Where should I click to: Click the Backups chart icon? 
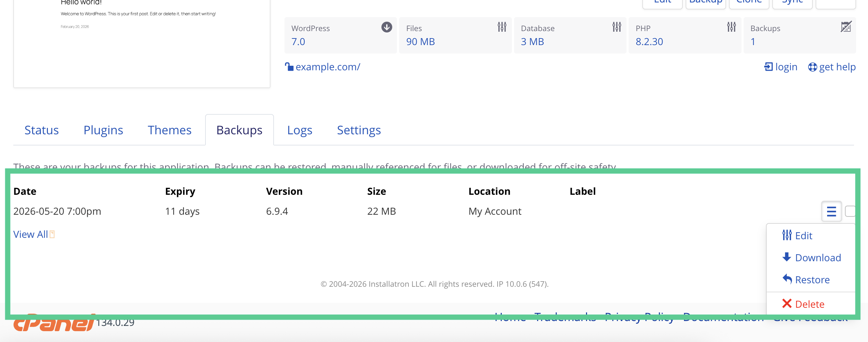(846, 27)
